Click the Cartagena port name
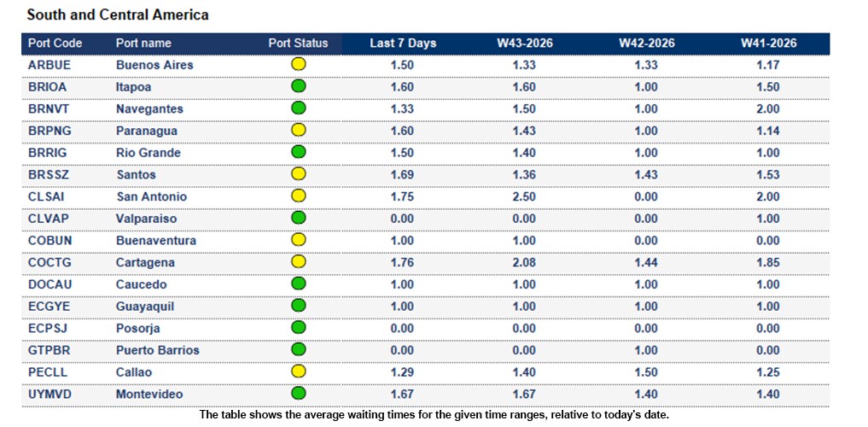Viewport: 868px width, 427px height. click(145, 262)
